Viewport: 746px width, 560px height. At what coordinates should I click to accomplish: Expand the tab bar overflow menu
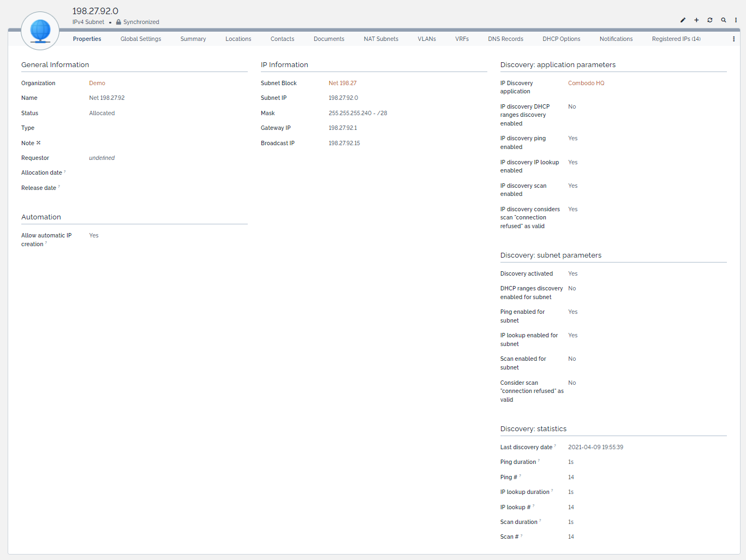733,39
